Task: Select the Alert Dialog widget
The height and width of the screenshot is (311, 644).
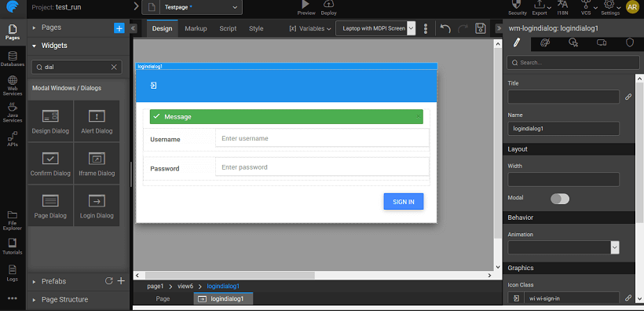Action: [x=97, y=122]
